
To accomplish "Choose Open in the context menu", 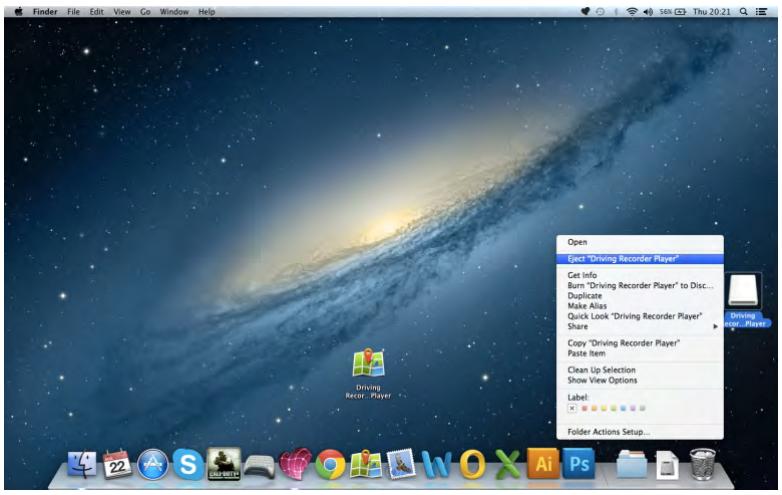I will tap(640, 242).
